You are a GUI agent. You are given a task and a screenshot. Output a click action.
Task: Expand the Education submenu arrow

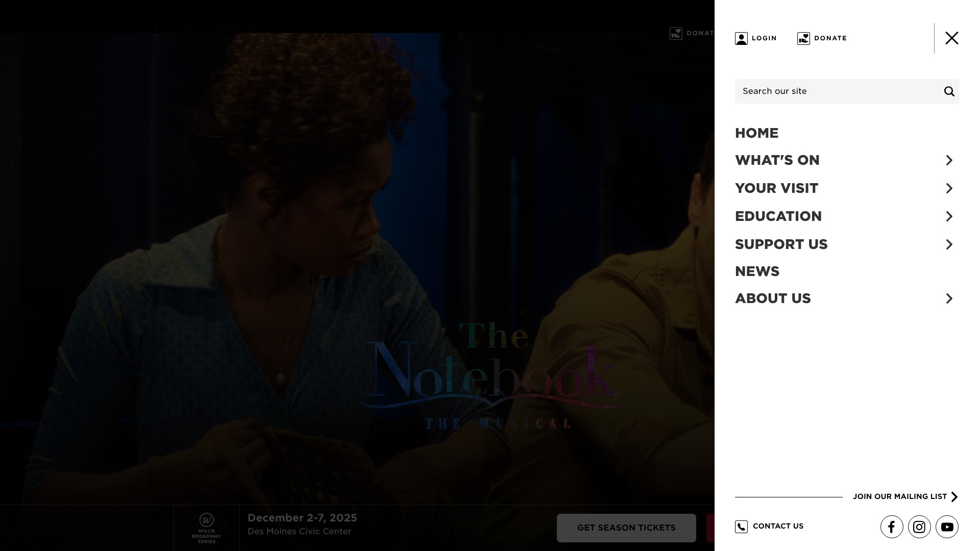949,216
